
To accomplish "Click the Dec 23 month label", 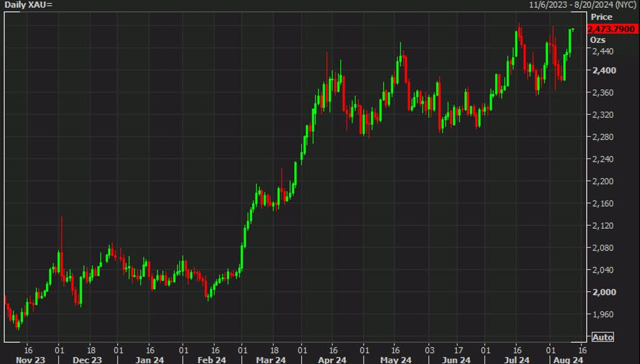I will click(x=87, y=360).
